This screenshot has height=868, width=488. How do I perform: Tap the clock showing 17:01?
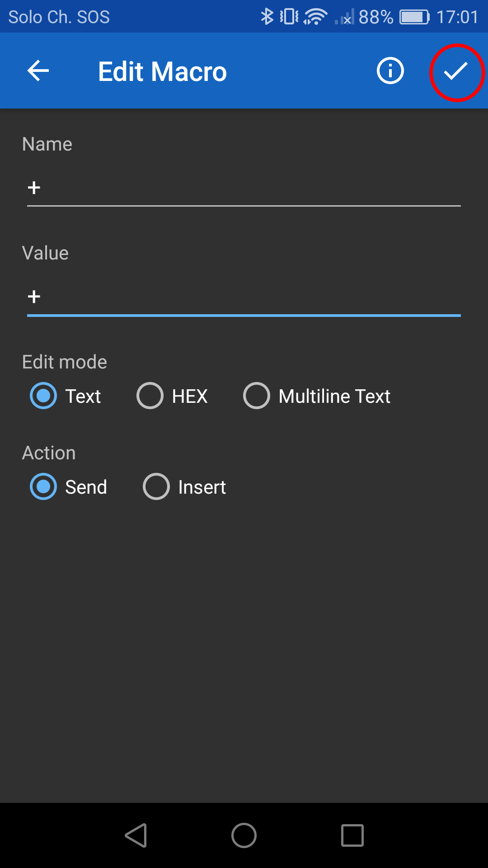point(457,17)
